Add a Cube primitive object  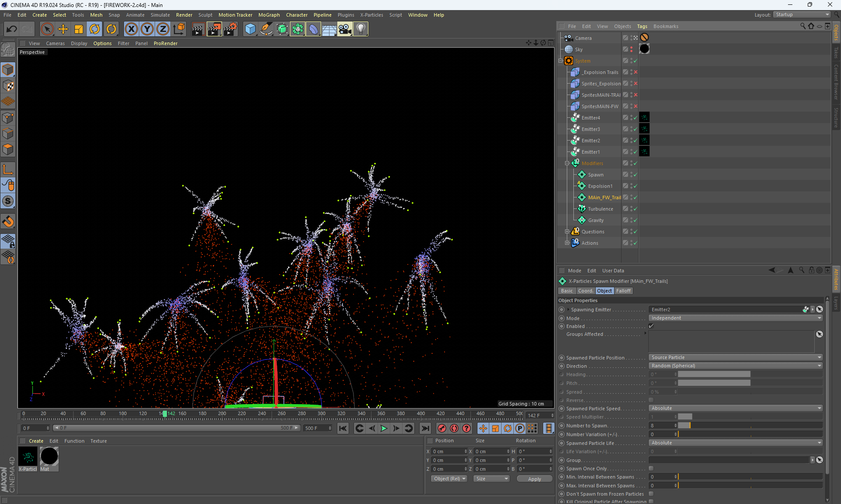[x=250, y=29]
